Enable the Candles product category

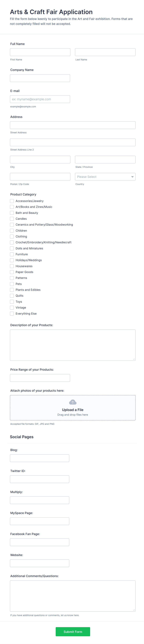[x=12, y=218]
